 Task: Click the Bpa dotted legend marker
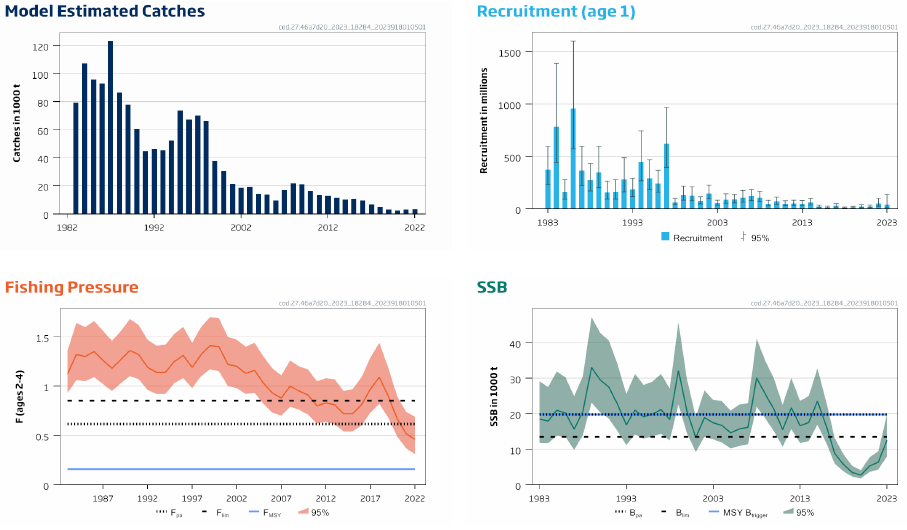pos(623,513)
